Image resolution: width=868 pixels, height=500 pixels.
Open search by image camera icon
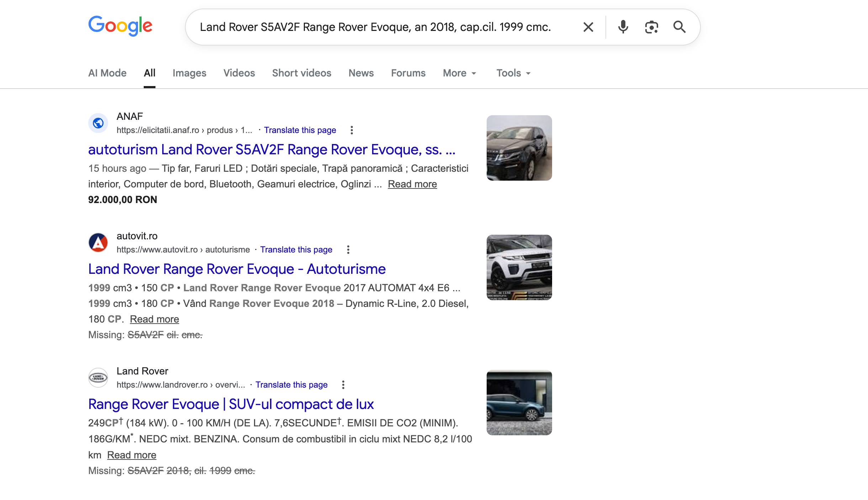click(x=651, y=27)
